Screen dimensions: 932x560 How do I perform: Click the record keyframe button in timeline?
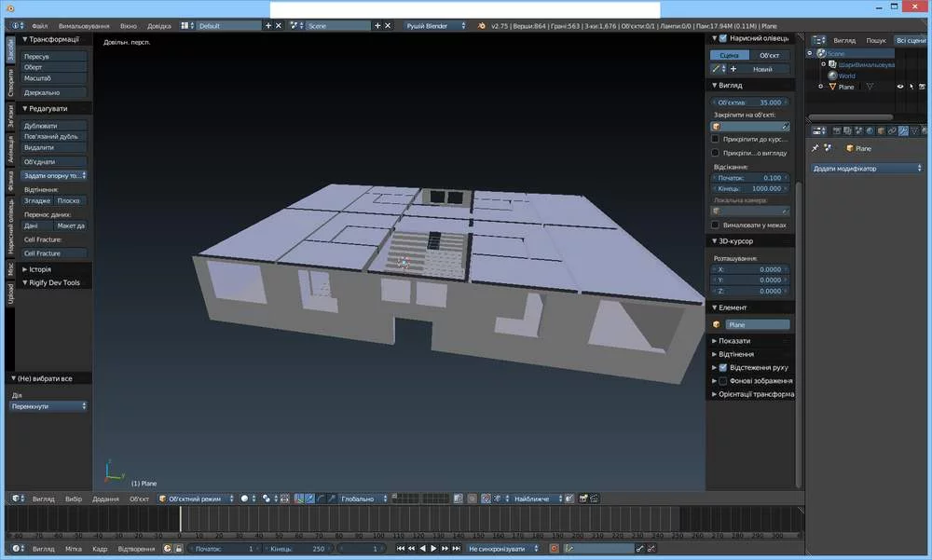[554, 549]
